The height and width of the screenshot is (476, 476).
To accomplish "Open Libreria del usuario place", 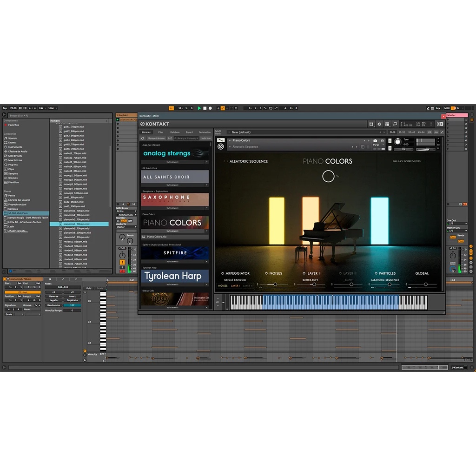I will [17, 200].
